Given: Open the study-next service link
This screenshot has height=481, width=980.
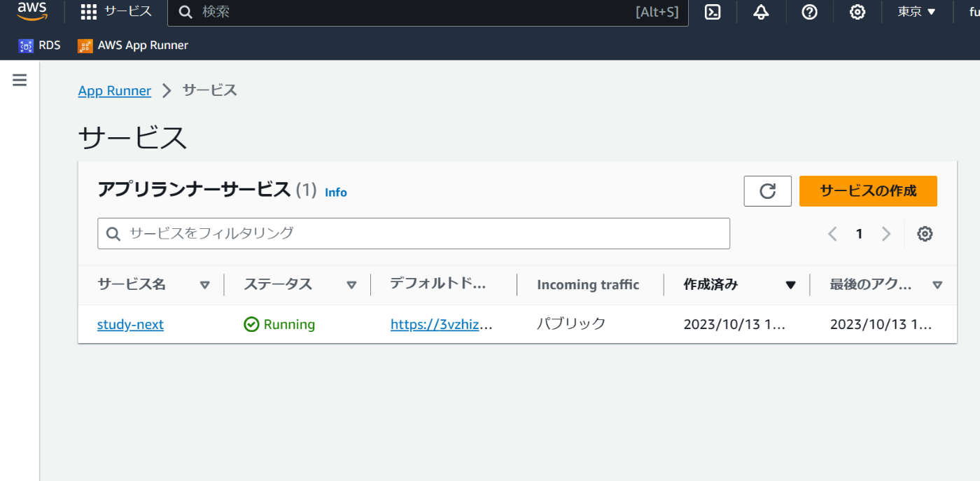Looking at the screenshot, I should (x=130, y=325).
